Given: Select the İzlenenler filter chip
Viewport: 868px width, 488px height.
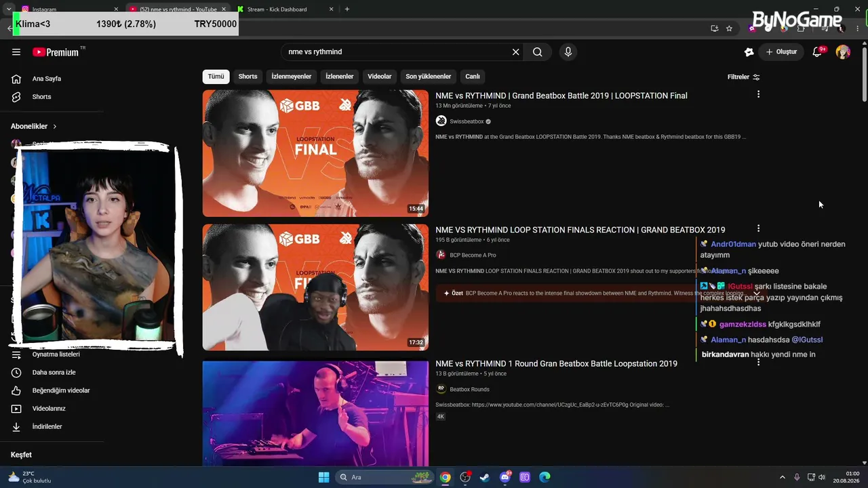Looking at the screenshot, I should (x=339, y=77).
